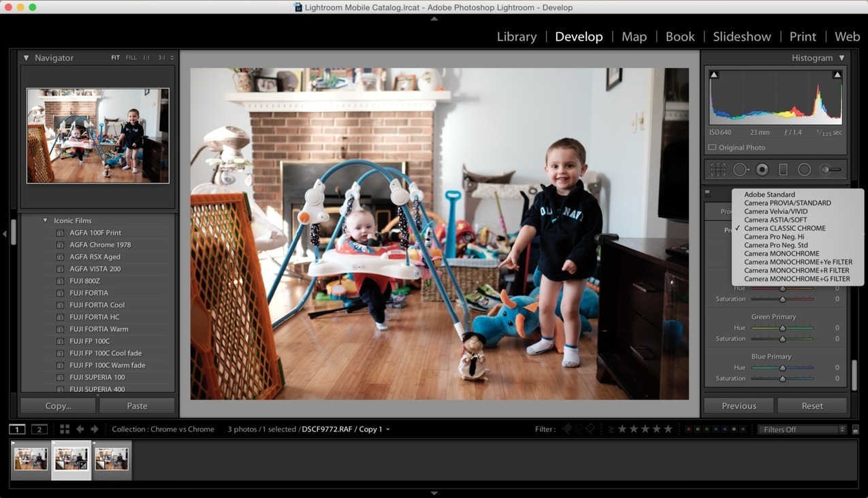Viewport: 868px width, 498px height.
Task: Select the Camera PROVIA/STANDARD profile
Action: coord(788,202)
